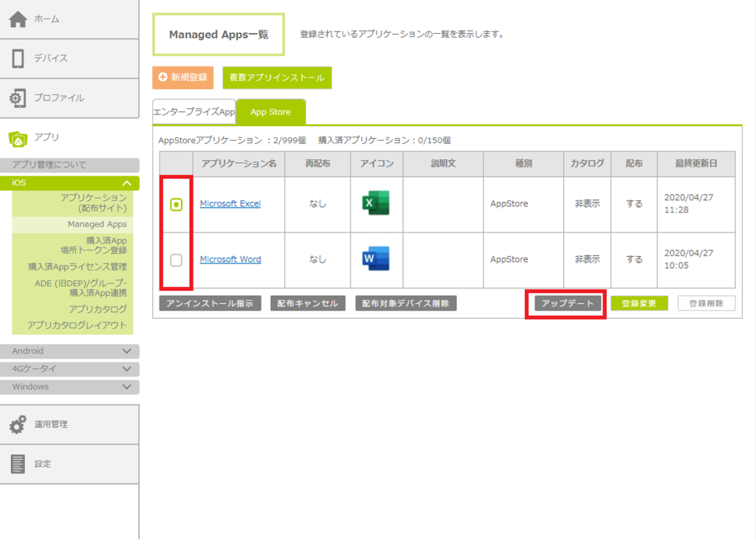Click the Microsoft Word app icon

376,259
